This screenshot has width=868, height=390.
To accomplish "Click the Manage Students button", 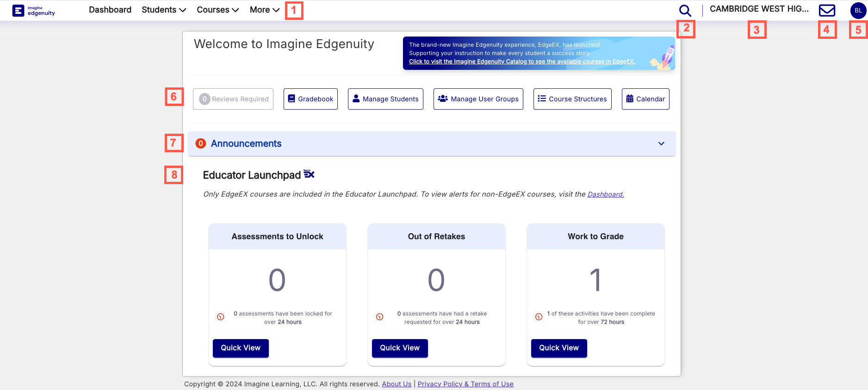I will (x=385, y=99).
